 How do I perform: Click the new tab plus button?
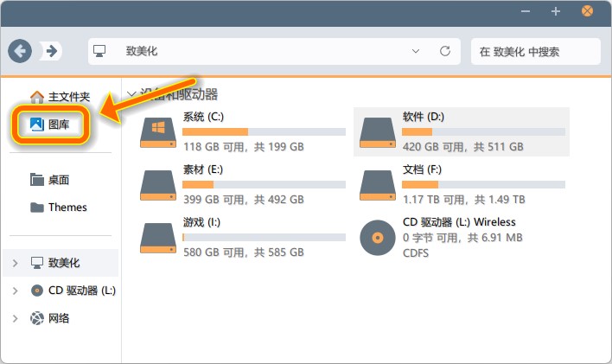[556, 11]
